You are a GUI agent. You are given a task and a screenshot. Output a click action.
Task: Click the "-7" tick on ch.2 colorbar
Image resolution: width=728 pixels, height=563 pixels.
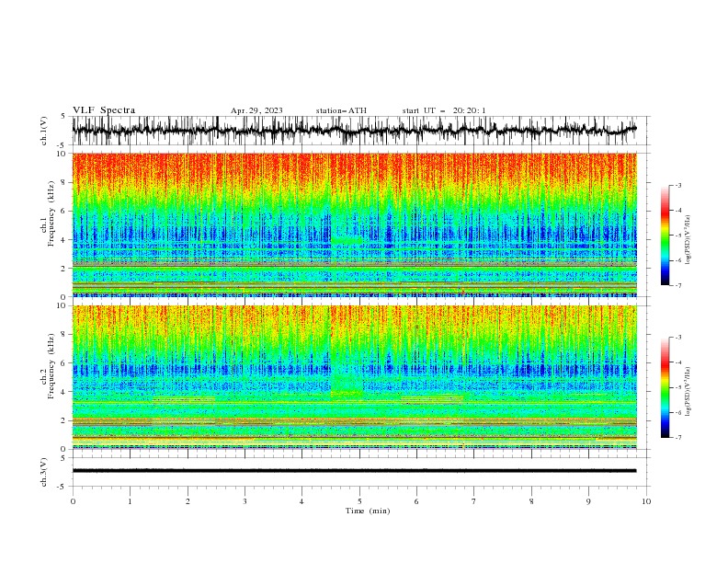(678, 437)
